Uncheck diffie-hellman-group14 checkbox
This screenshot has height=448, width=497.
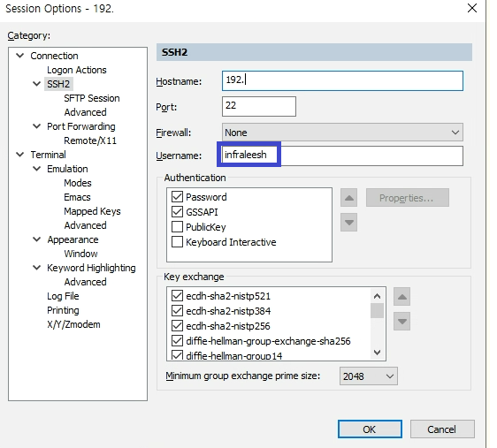(x=177, y=355)
